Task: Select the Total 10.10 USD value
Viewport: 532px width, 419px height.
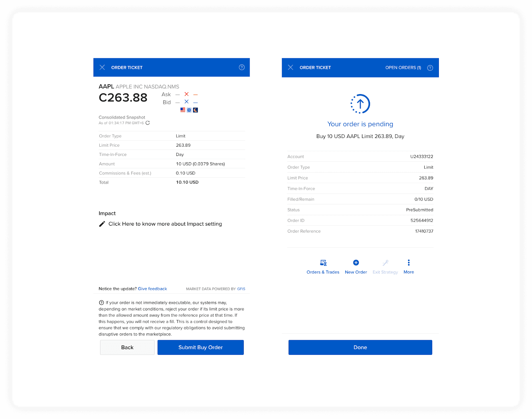Action: (x=187, y=182)
